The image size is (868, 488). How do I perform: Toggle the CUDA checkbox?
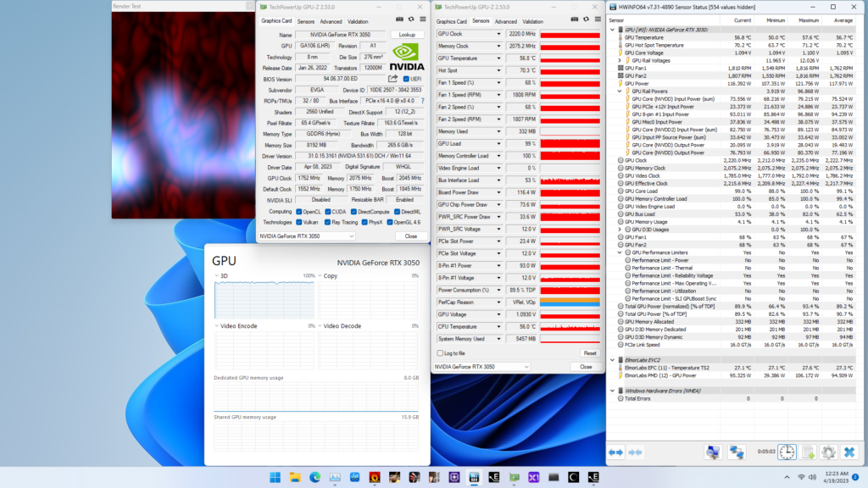coord(328,211)
